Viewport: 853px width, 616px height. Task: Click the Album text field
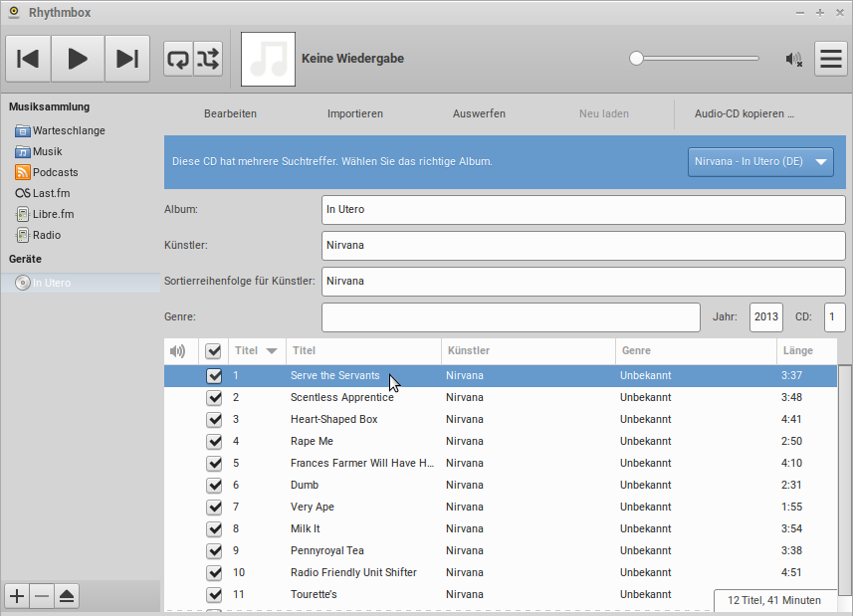(583, 209)
